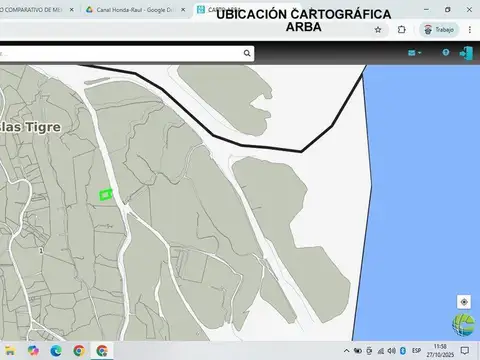Viewport: 480px width, 360px height.
Task: Click the Bluetooth icon in system tray
Action: [403, 351]
